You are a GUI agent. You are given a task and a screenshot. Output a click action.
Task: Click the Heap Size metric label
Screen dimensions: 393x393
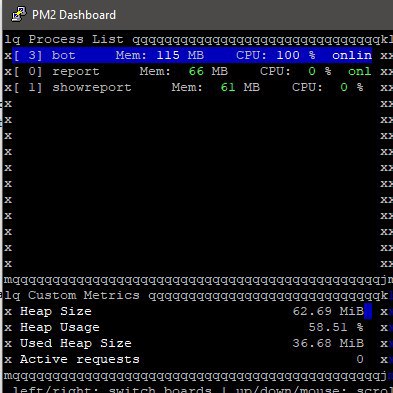click(56, 311)
